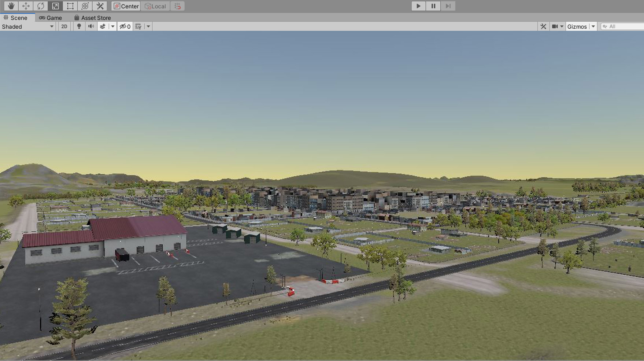Viewport: 644px width, 361px height.
Task: Expand the Gizmos dropdown arrow
Action: pyautogui.click(x=593, y=26)
